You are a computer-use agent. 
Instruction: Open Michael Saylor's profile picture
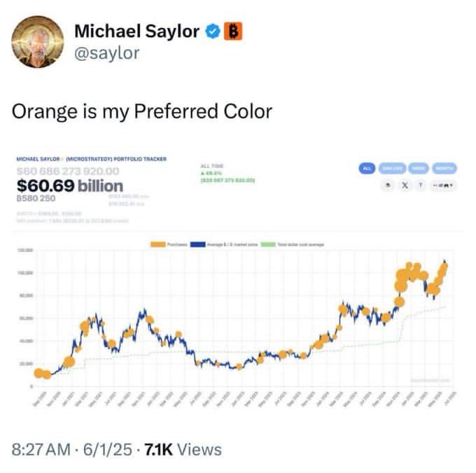pyautogui.click(x=38, y=41)
